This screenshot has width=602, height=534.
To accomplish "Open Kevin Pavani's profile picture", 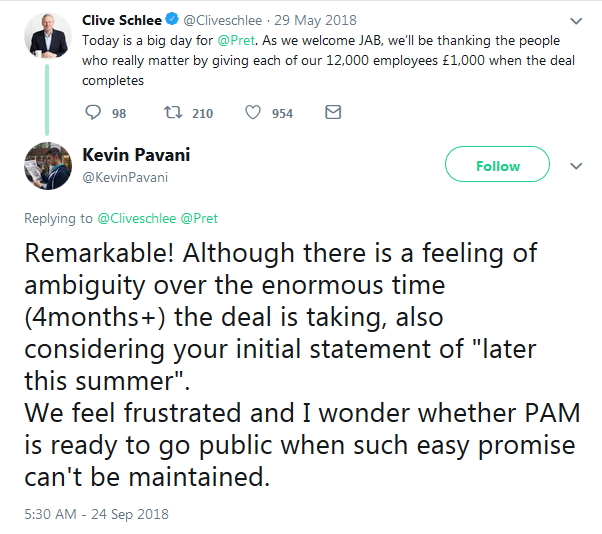I will pos(47,165).
